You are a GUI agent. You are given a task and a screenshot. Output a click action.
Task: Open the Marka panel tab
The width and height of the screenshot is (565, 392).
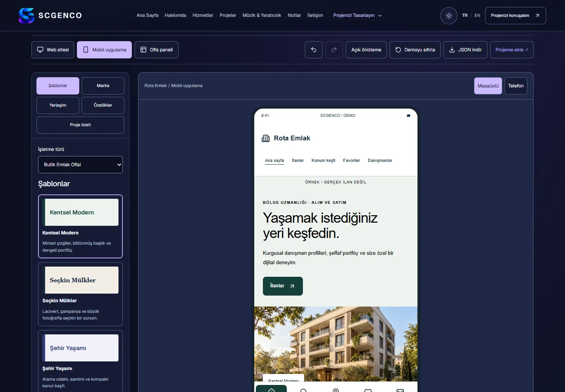click(x=103, y=86)
